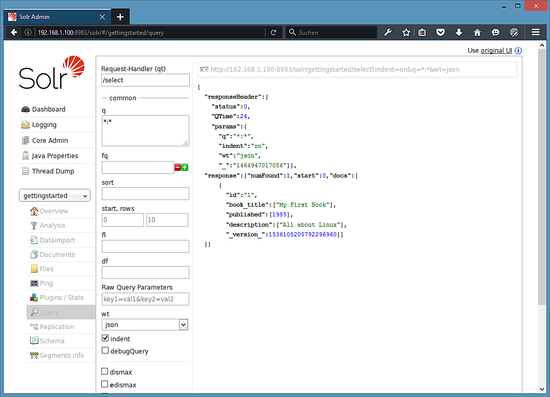The image size is (550, 397).
Task: Click the Raw Query Parameters field
Action: [x=145, y=299]
